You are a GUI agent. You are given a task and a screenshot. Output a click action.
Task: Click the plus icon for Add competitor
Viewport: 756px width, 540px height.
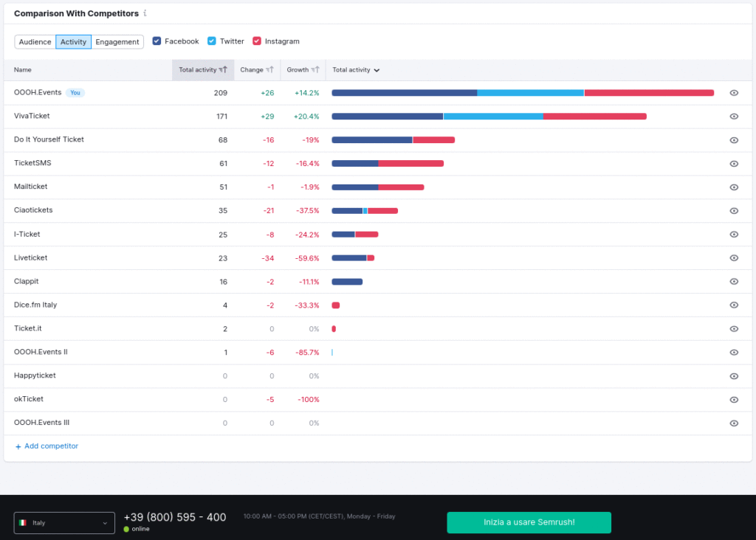tap(18, 446)
